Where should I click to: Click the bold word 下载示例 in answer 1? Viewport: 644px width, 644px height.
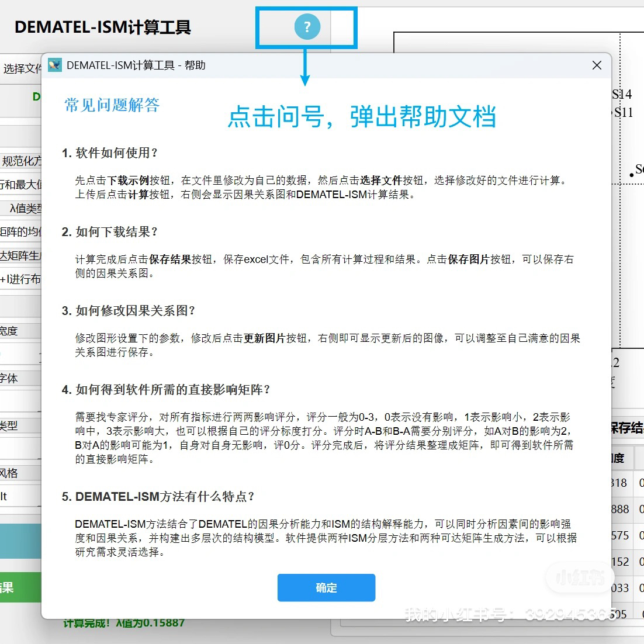coord(128,181)
